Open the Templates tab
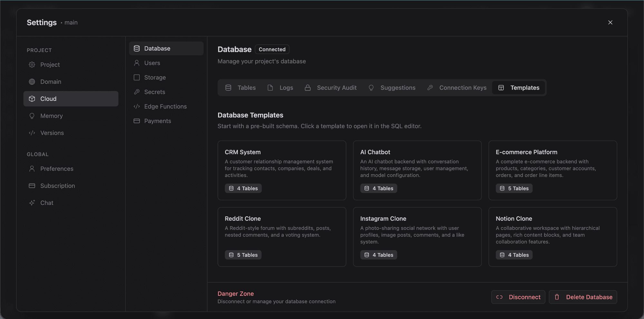Viewport: 644px width, 319px height. (x=518, y=87)
